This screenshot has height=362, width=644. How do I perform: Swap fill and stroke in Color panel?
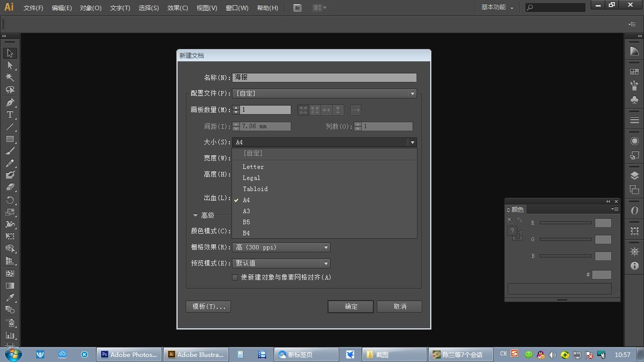pos(520,220)
